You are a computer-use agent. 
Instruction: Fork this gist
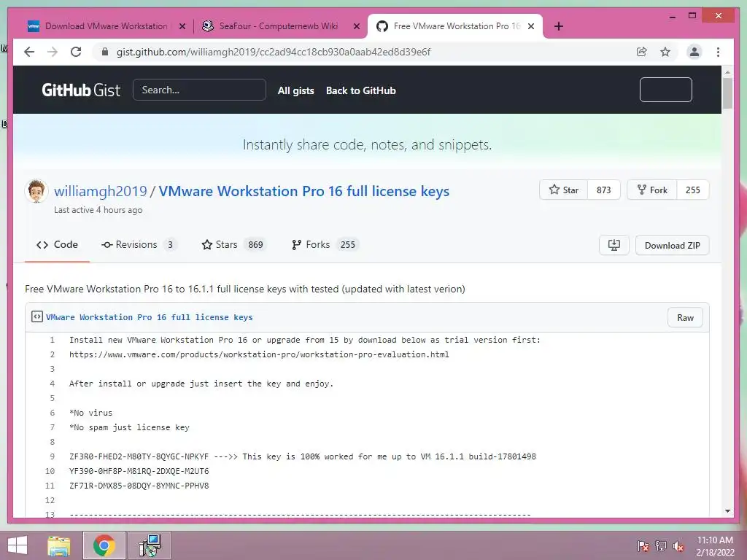click(x=652, y=190)
